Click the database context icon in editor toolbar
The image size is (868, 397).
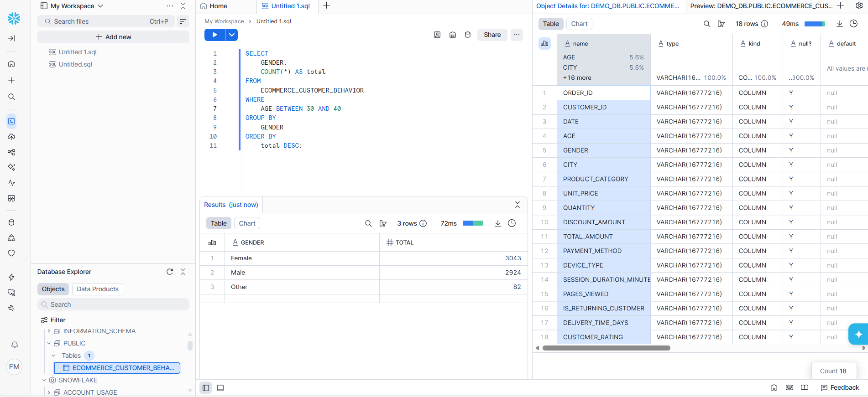(468, 35)
